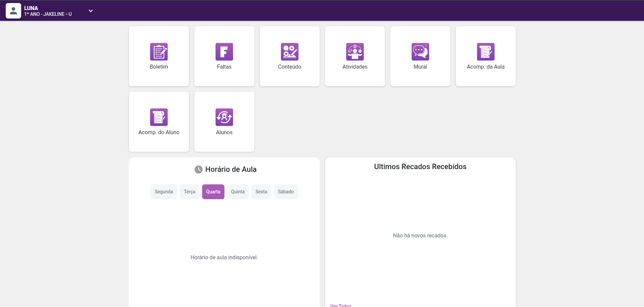Open the Mural message board icon
Viewport: 644px width, 307px height.
[420, 52]
